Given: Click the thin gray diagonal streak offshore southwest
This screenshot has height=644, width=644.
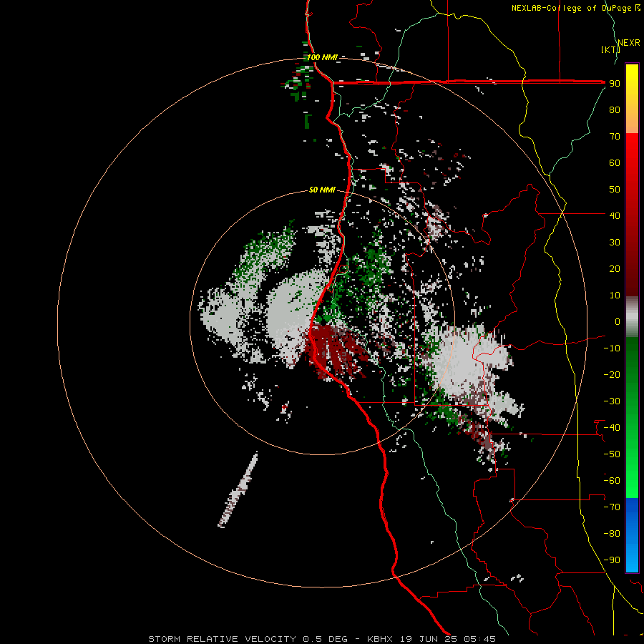Looking at the screenshot, I should 238,489.
